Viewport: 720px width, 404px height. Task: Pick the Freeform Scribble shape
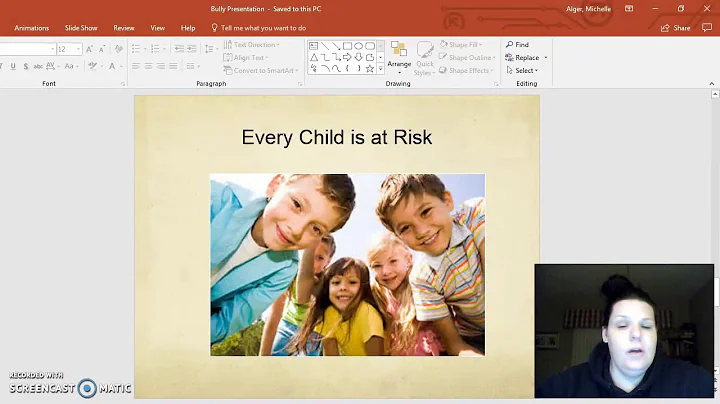(x=314, y=69)
